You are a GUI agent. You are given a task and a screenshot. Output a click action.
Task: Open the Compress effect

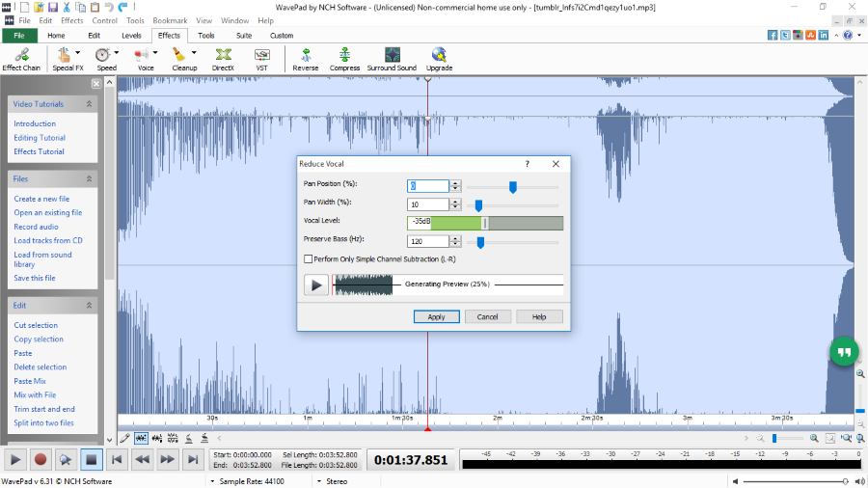pos(344,59)
